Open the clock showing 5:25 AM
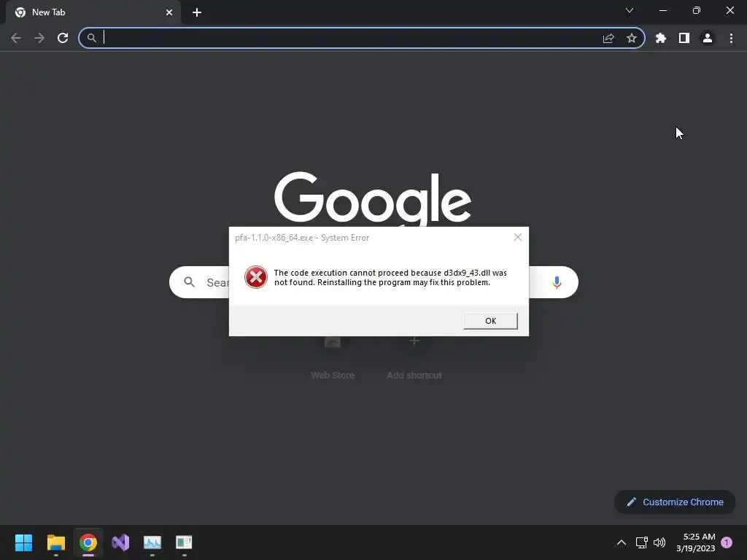Screen dimensions: 747x560 [695, 542]
